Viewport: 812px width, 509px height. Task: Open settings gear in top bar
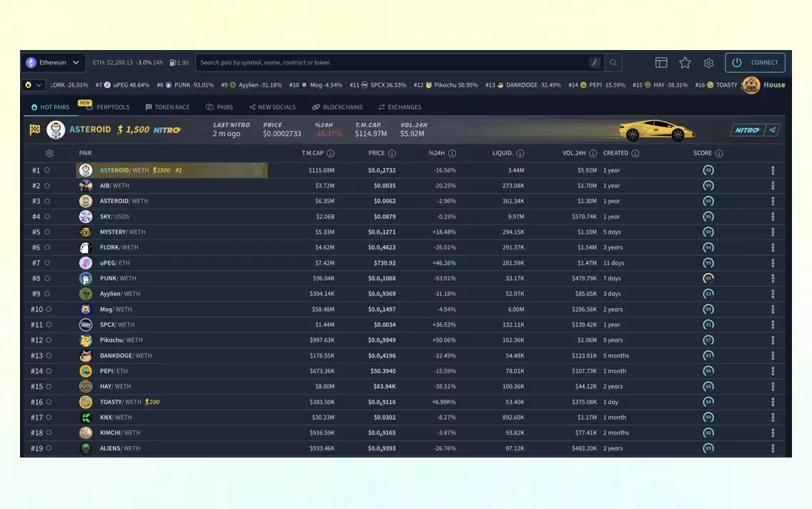tap(708, 63)
